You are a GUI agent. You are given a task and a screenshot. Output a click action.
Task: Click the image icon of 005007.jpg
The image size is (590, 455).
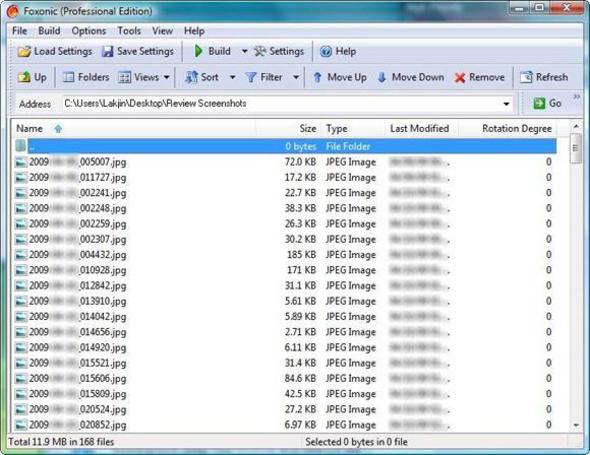point(21,162)
